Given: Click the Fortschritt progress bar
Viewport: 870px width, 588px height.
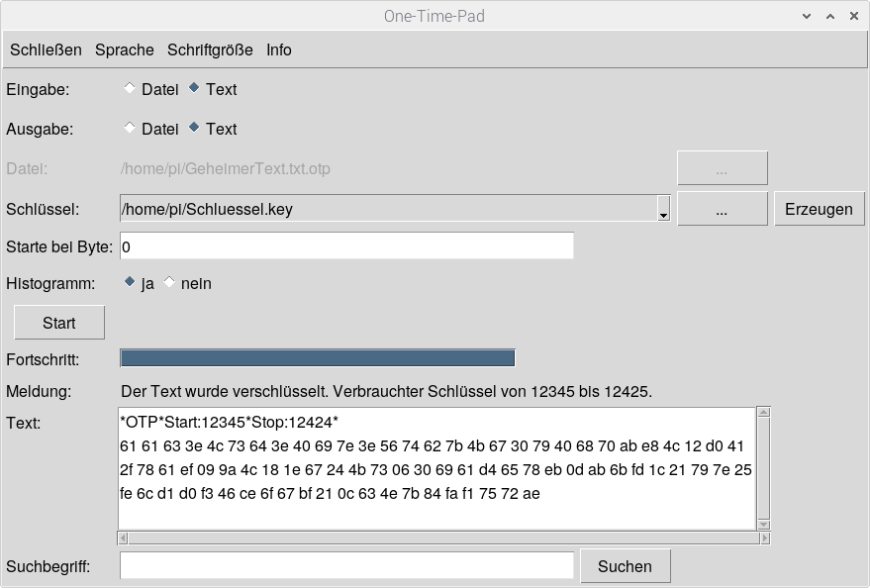Looking at the screenshot, I should coord(317,358).
